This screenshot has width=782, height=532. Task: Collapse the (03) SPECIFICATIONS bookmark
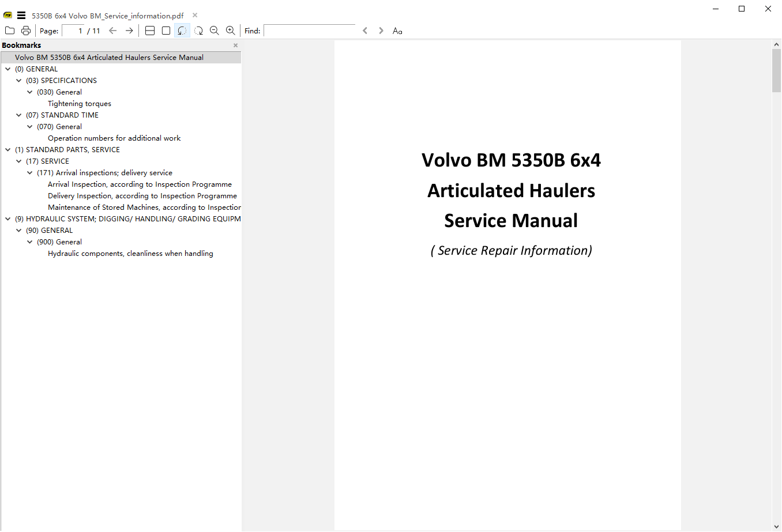click(x=19, y=80)
